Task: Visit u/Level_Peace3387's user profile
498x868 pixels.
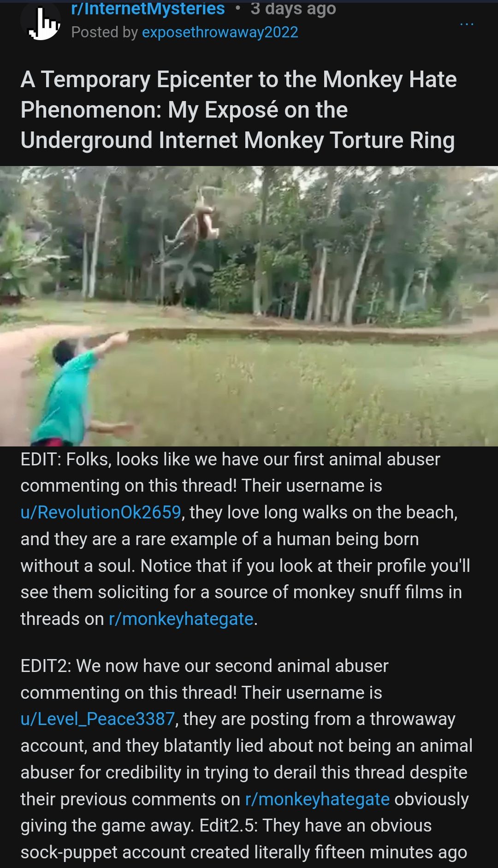Action: [98, 719]
